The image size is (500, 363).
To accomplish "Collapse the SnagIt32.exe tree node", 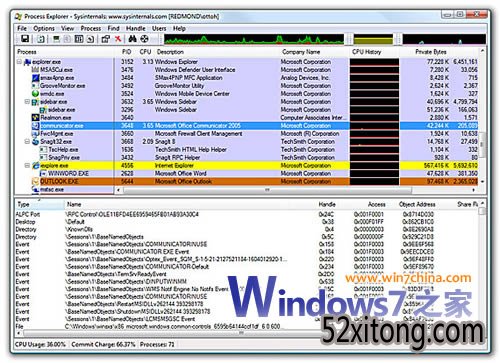I will [27, 142].
